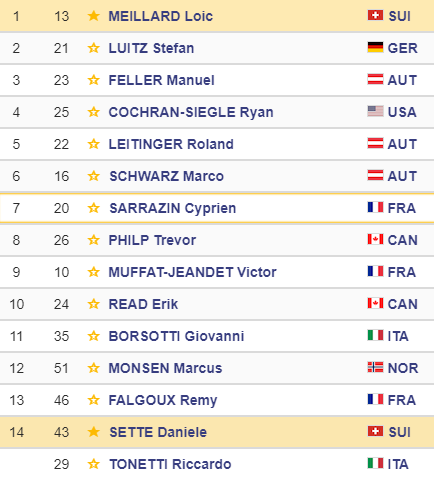The width and height of the screenshot is (434, 478).
Task: Select the FALGOUX Remy result row
Action: tap(217, 400)
